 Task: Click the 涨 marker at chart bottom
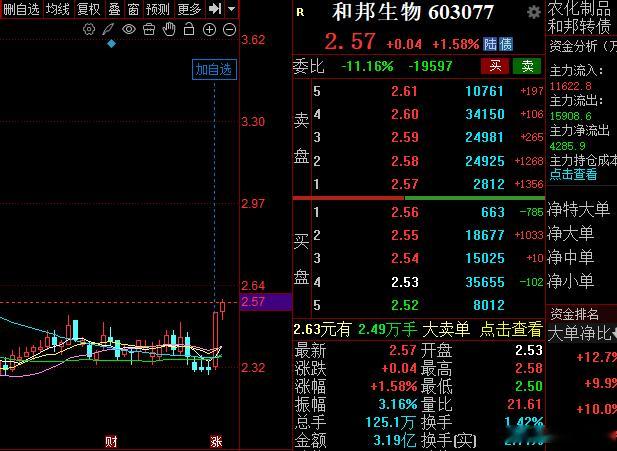[216, 442]
